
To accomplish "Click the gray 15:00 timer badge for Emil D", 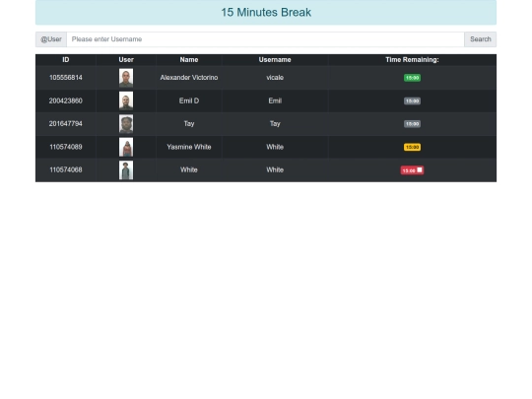I will click(x=412, y=100).
